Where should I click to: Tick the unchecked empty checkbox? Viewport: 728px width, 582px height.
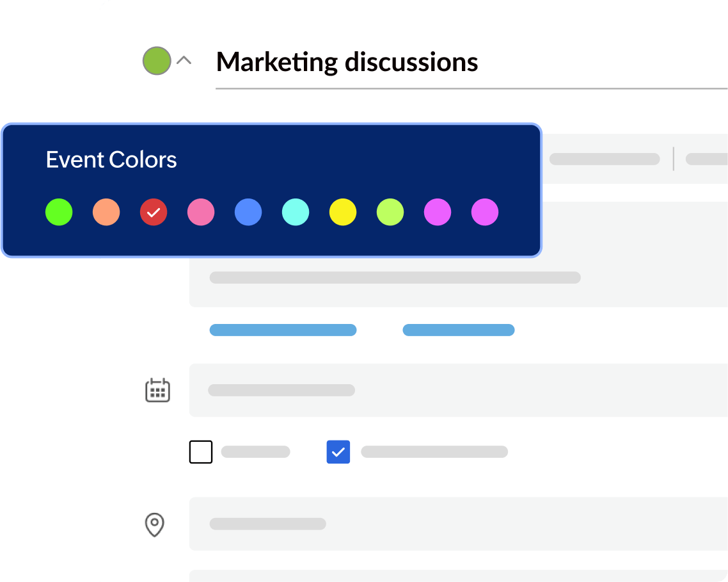pyautogui.click(x=201, y=451)
